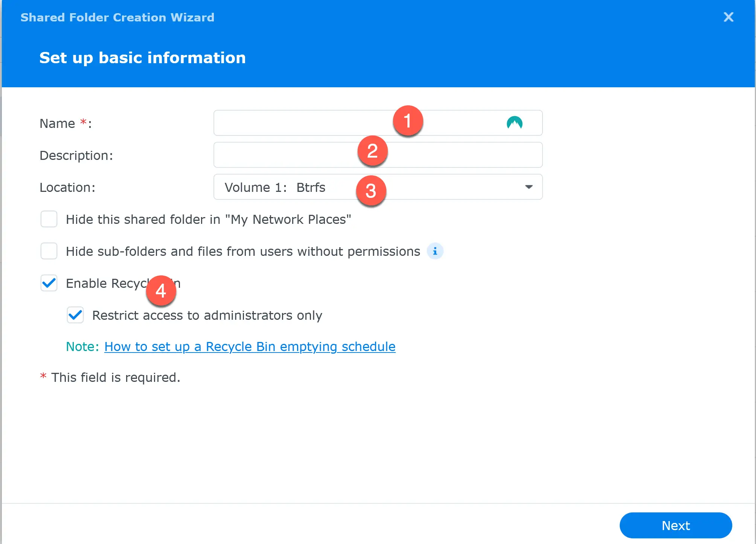Click the red number 2 badge
Screen dimensions: 756x544
[x=372, y=151]
